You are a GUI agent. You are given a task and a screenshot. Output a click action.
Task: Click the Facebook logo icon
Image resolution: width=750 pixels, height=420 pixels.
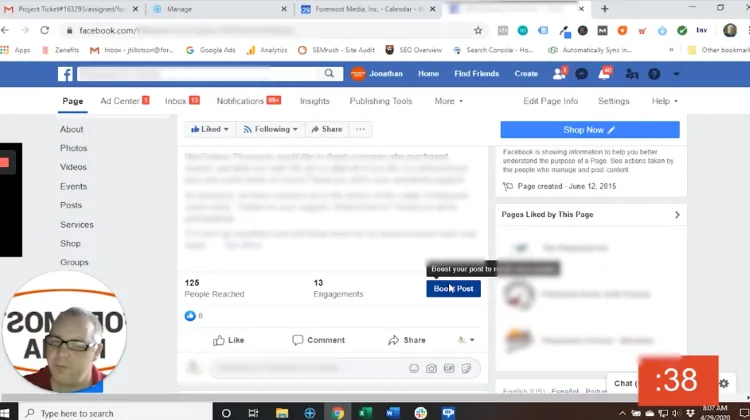click(65, 74)
